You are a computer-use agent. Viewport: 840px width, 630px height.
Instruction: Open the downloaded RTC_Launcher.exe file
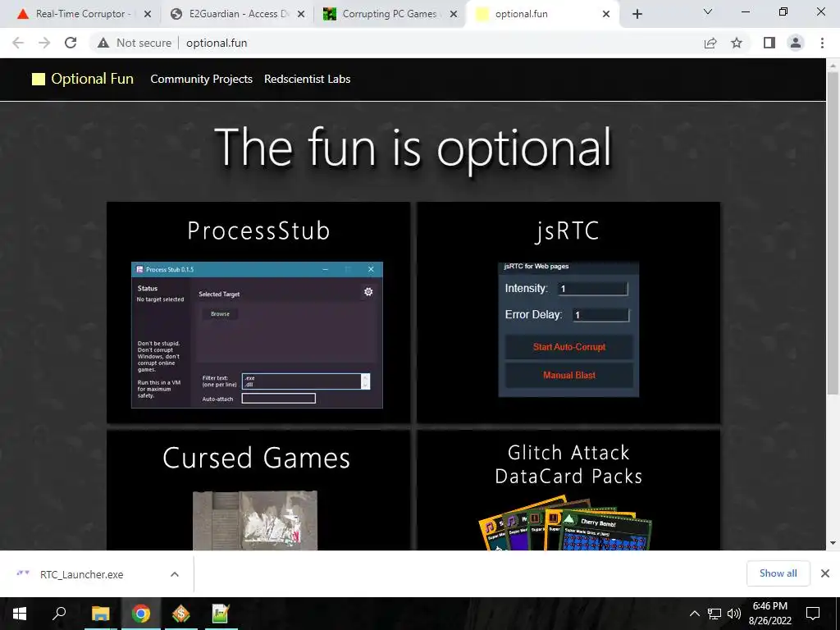coord(81,574)
